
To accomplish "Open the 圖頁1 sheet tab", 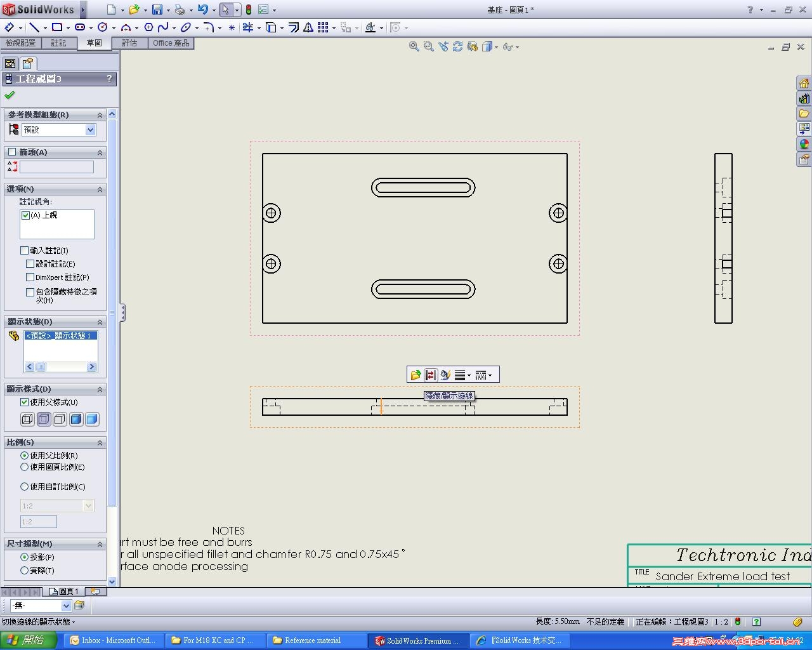I will coord(64,592).
